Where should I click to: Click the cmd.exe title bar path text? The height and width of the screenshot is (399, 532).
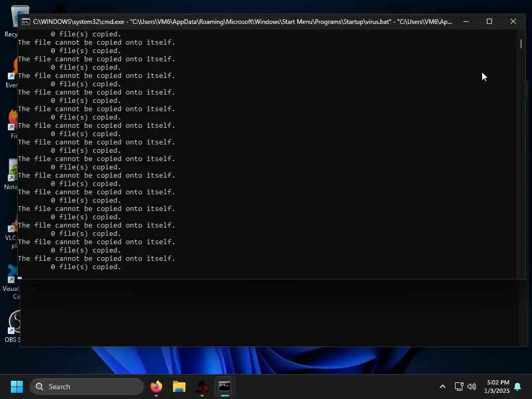(242, 22)
